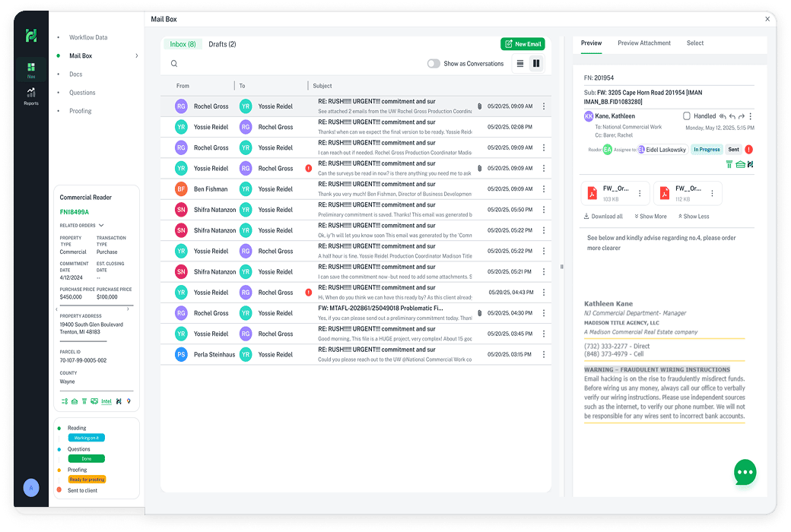Open the user avatar at the sidebar bottom
Viewport: 791px width, 532px height.
tap(31, 488)
